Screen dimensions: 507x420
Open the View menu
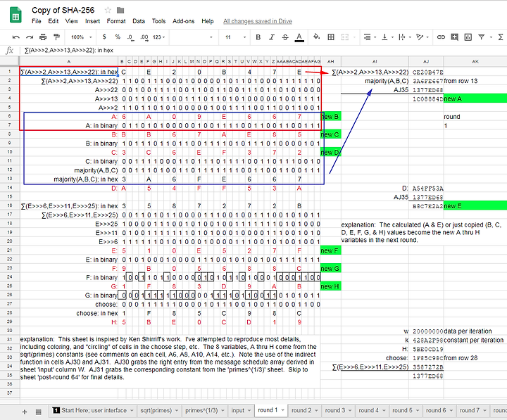[x=71, y=21]
